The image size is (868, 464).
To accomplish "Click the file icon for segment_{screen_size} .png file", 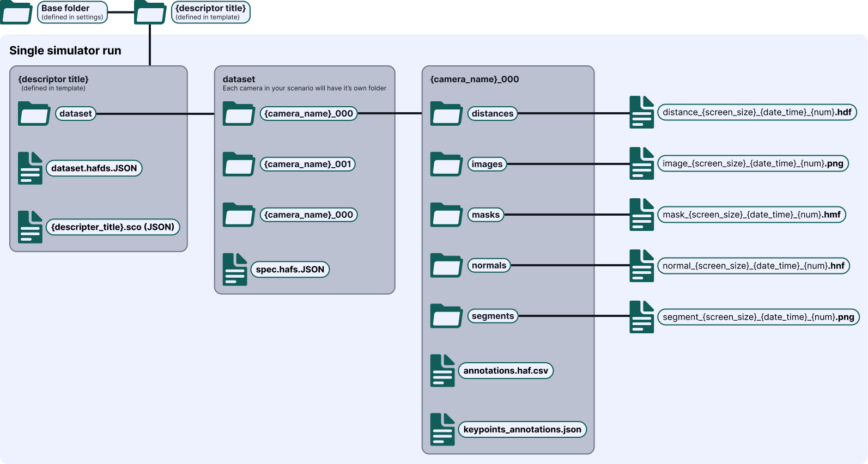I will [642, 317].
